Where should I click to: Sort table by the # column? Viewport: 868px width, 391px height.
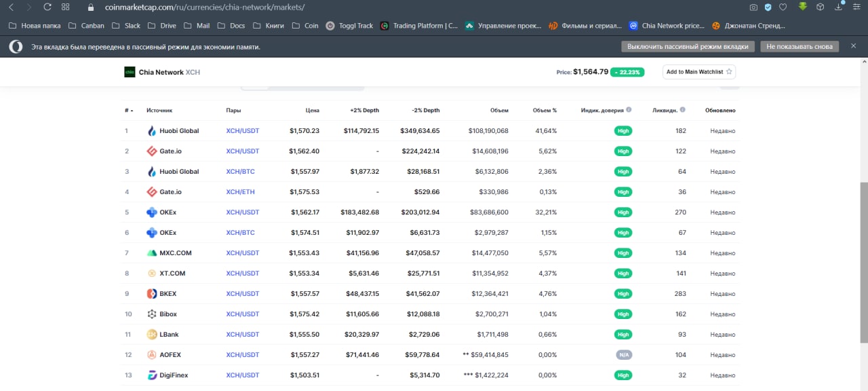(x=128, y=110)
